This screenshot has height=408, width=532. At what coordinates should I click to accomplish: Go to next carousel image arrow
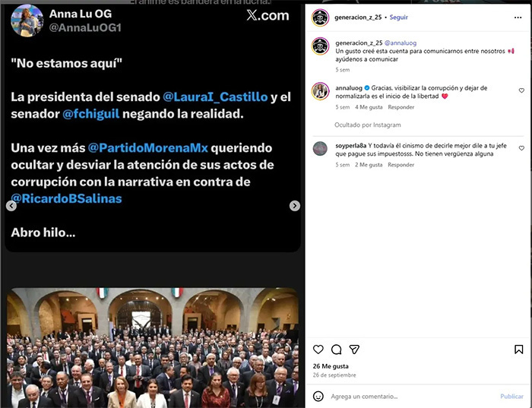pos(295,206)
